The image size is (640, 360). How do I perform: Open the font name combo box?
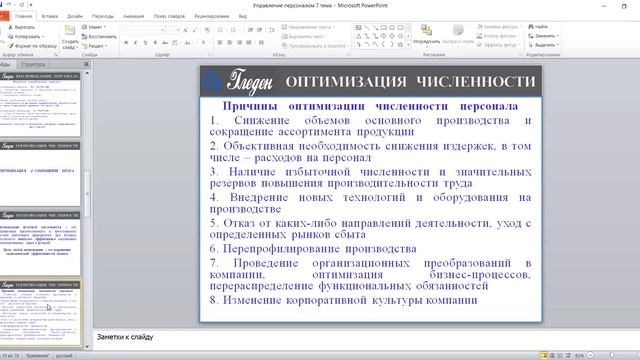point(143,30)
